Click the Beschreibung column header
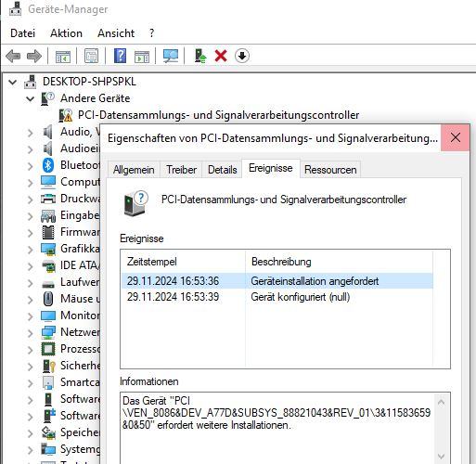 point(339,262)
